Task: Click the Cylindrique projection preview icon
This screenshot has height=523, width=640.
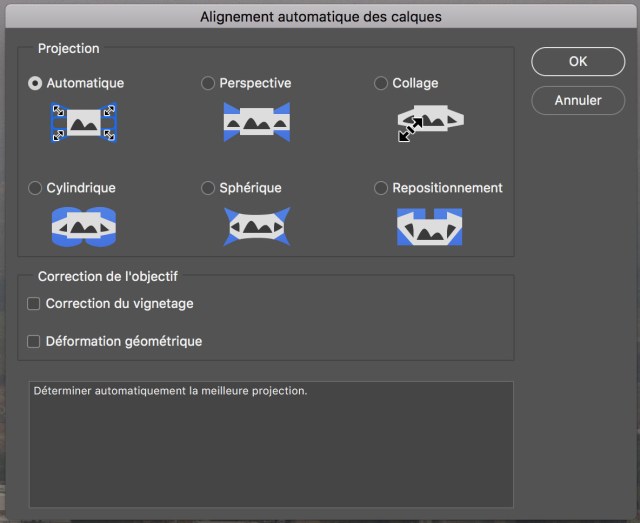Action: coord(84,227)
